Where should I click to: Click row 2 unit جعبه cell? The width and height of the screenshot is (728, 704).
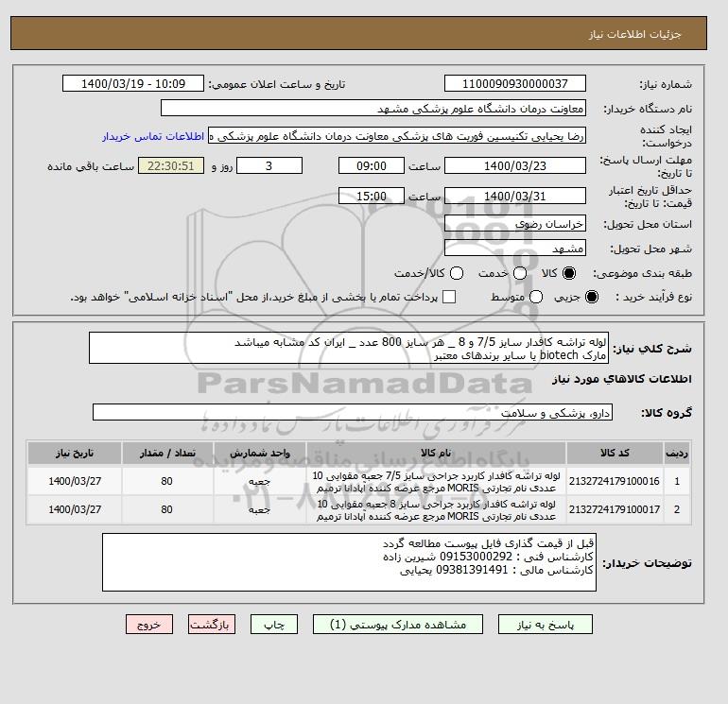[x=260, y=509]
